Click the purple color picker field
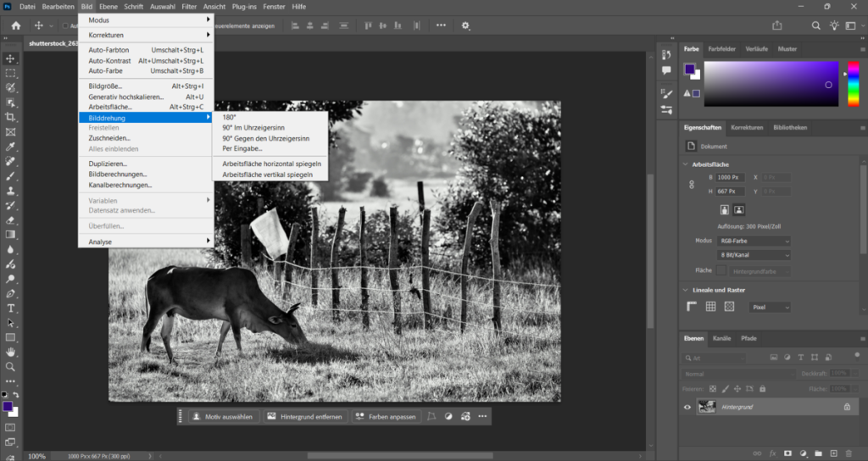868x461 pixels. 771,84
